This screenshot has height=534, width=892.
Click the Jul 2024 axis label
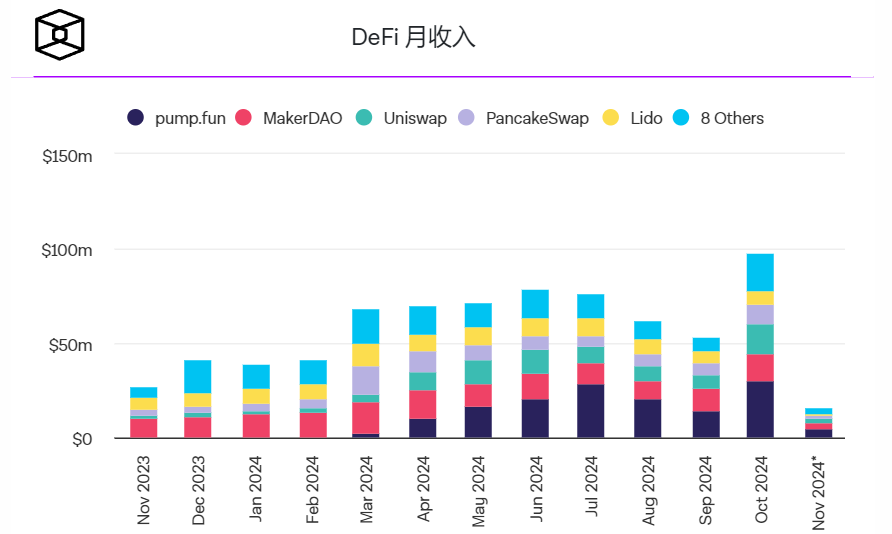[x=591, y=486]
